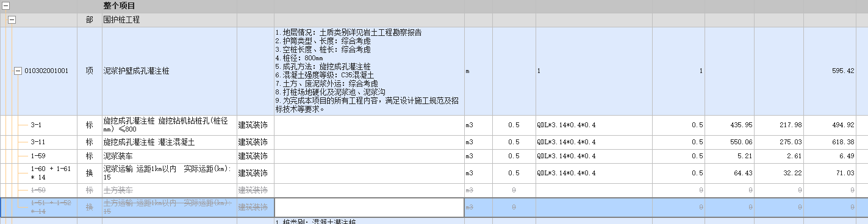Select code cell 010302001001

click(x=46, y=71)
